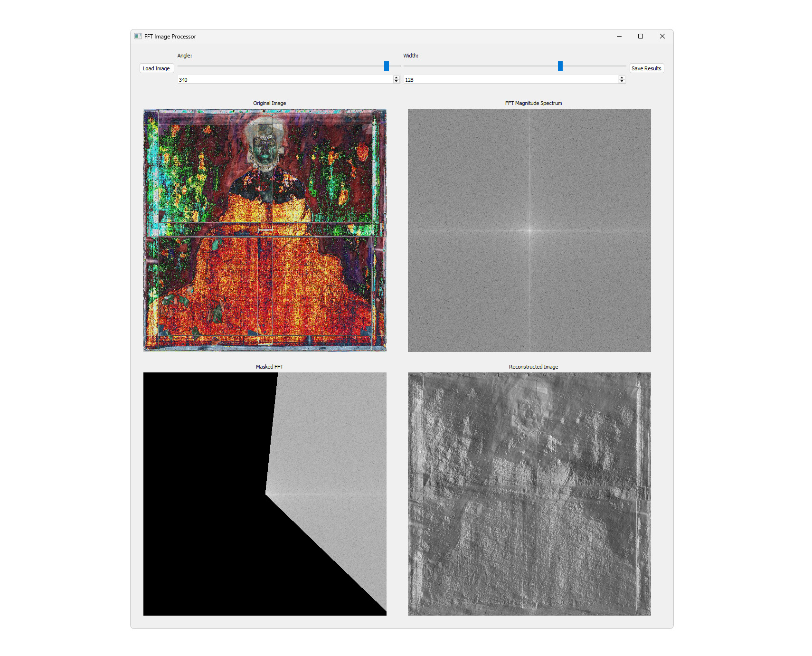Close the FFT Image Processor window
This screenshot has height=656, width=812.
point(662,36)
